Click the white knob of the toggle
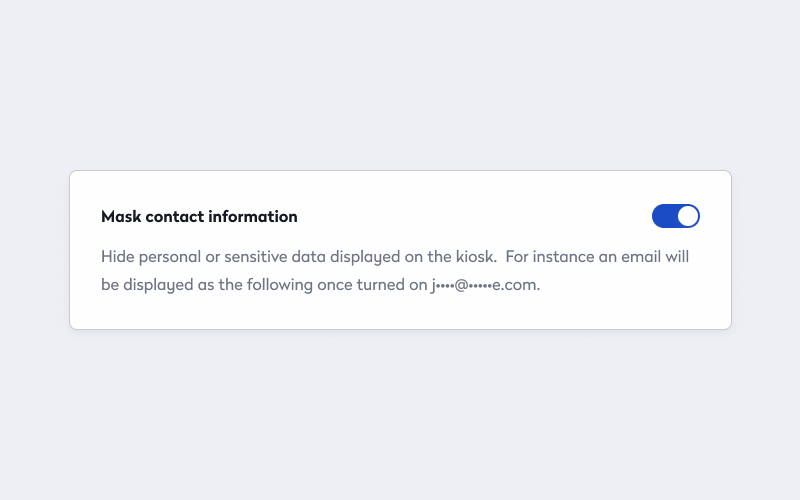The image size is (800, 500). click(687, 216)
